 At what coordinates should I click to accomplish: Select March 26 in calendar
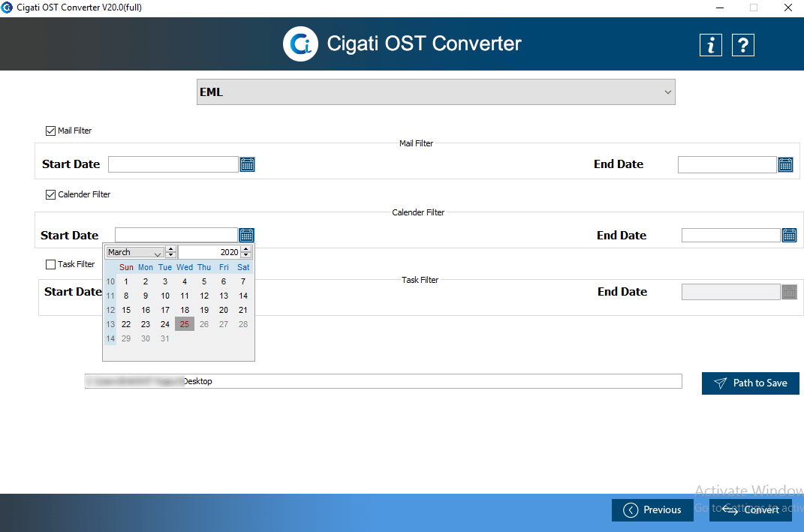click(204, 324)
